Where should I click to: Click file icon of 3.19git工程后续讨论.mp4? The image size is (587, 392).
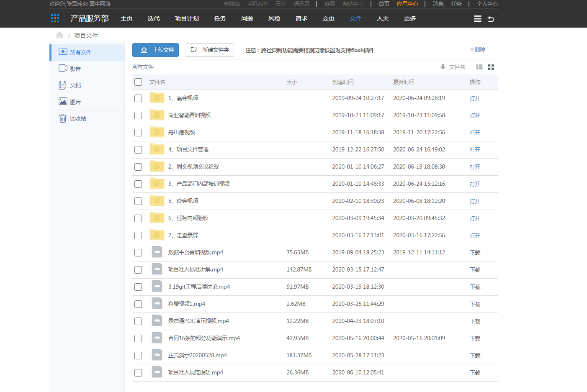click(x=157, y=286)
